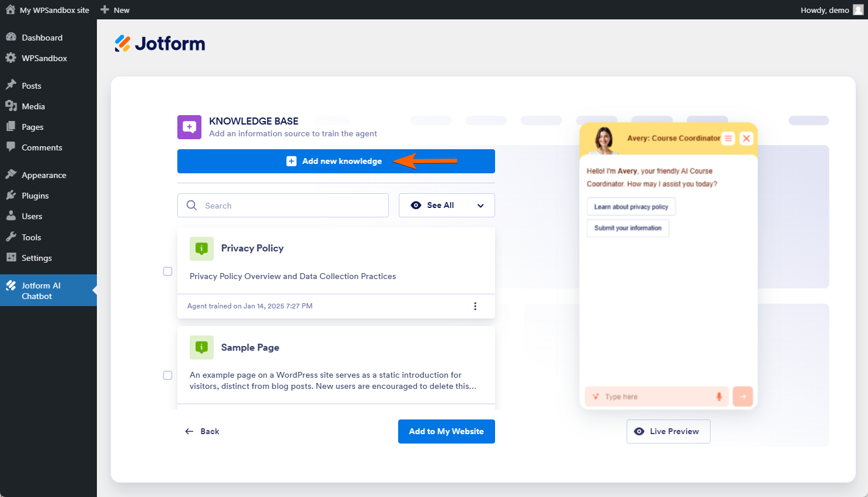Click Learn about privacy policy suggestion
Screen dimensions: 868x497
click(x=631, y=207)
